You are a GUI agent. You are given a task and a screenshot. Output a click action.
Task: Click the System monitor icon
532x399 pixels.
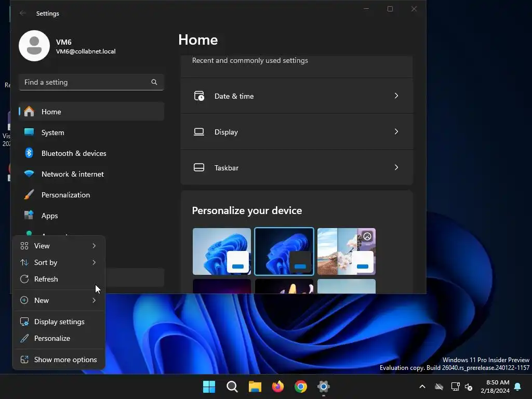click(29, 132)
